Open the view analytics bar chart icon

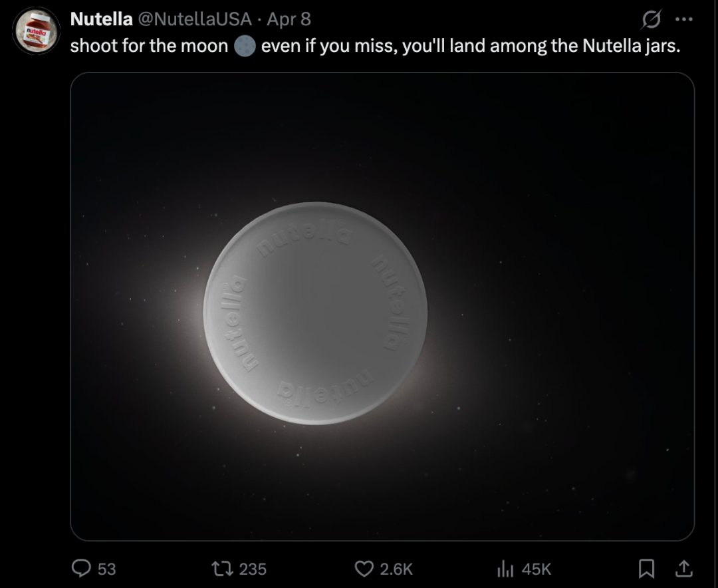pyautogui.click(x=505, y=568)
